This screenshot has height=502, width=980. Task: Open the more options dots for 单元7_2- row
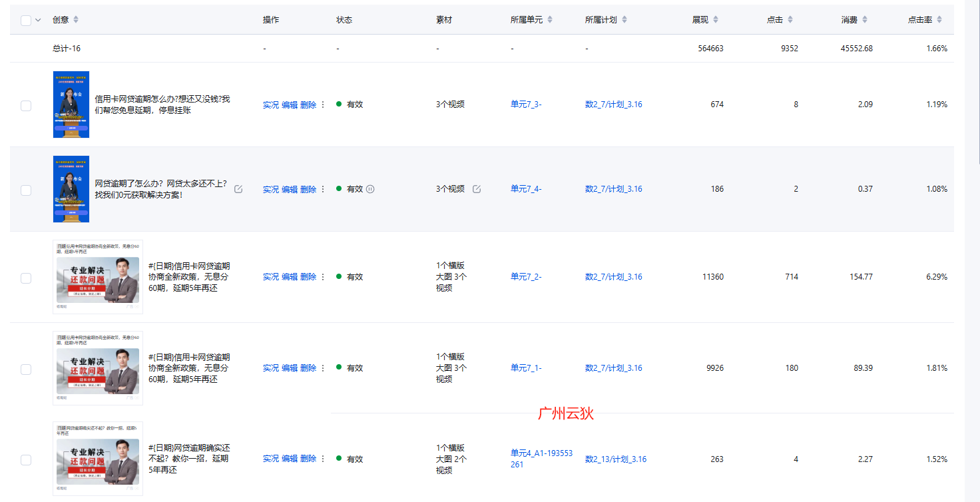[324, 277]
